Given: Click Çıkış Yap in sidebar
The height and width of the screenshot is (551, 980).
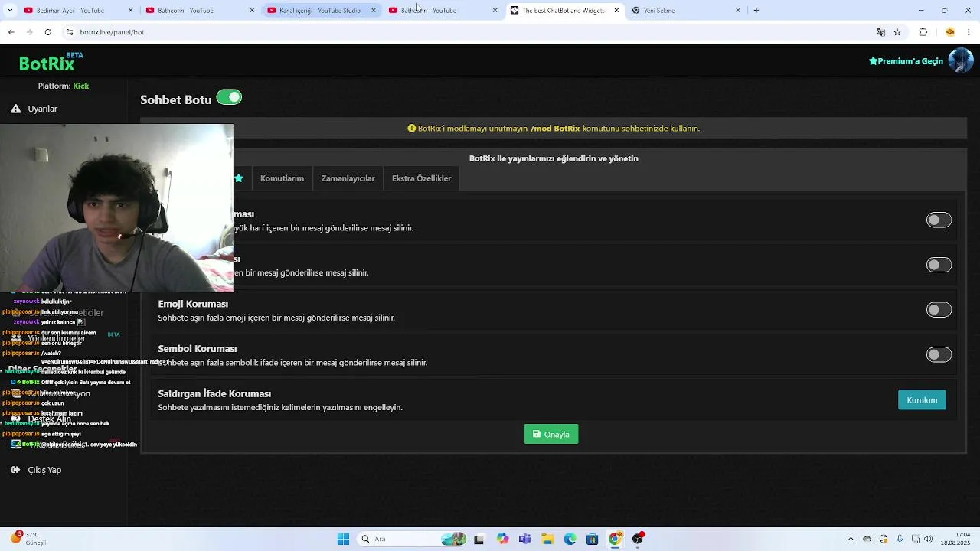Looking at the screenshot, I should click(x=44, y=470).
